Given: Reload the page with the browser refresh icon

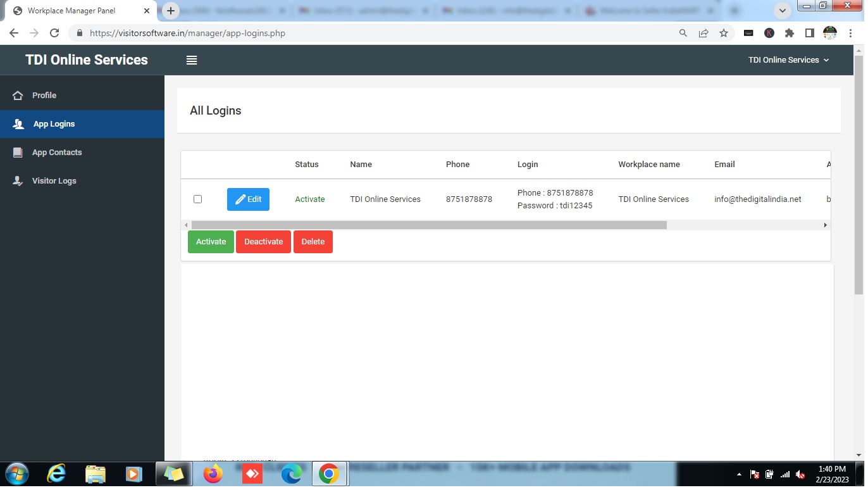Looking at the screenshot, I should click(54, 34).
